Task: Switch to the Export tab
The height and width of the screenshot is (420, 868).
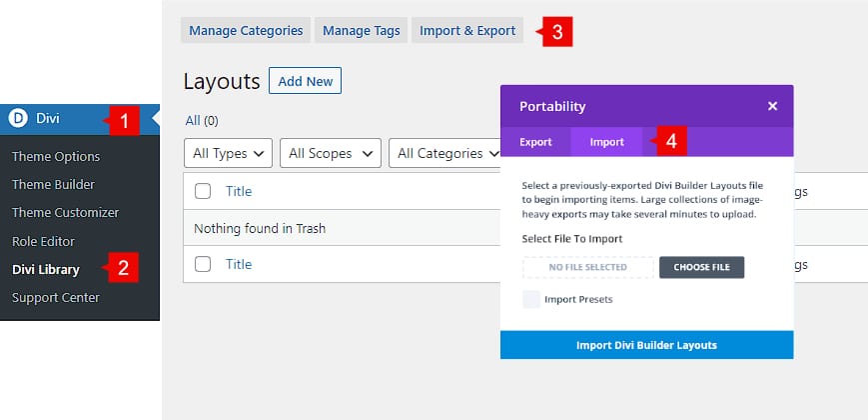Action: 535,142
